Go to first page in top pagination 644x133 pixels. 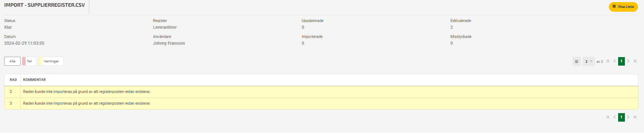608,61
